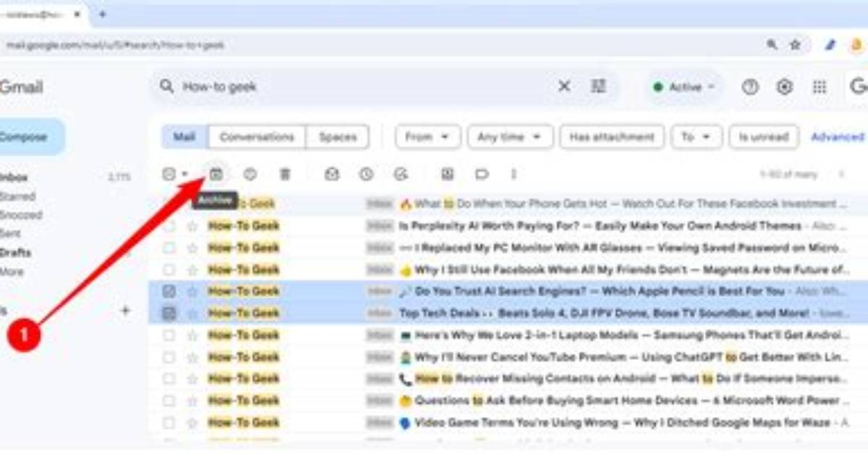Screen dimensions: 868x454
Task: Uncheck the "Top Tech Deals" email checkbox
Action: [169, 313]
